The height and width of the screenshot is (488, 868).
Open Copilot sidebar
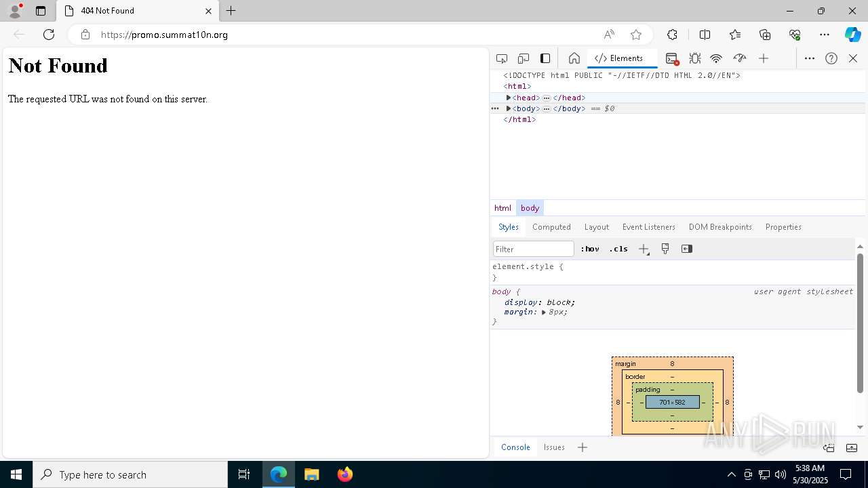(x=852, y=35)
